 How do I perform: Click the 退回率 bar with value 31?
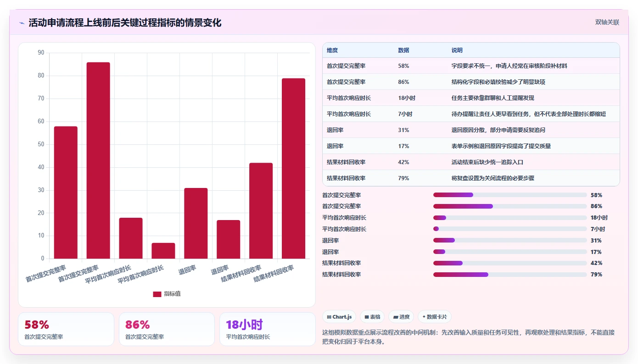click(x=196, y=223)
